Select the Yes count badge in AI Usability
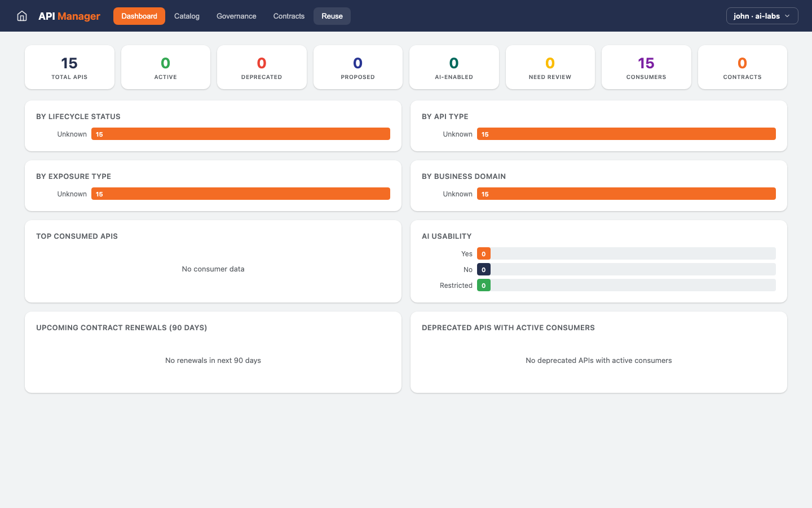The image size is (812, 508). tap(483, 253)
